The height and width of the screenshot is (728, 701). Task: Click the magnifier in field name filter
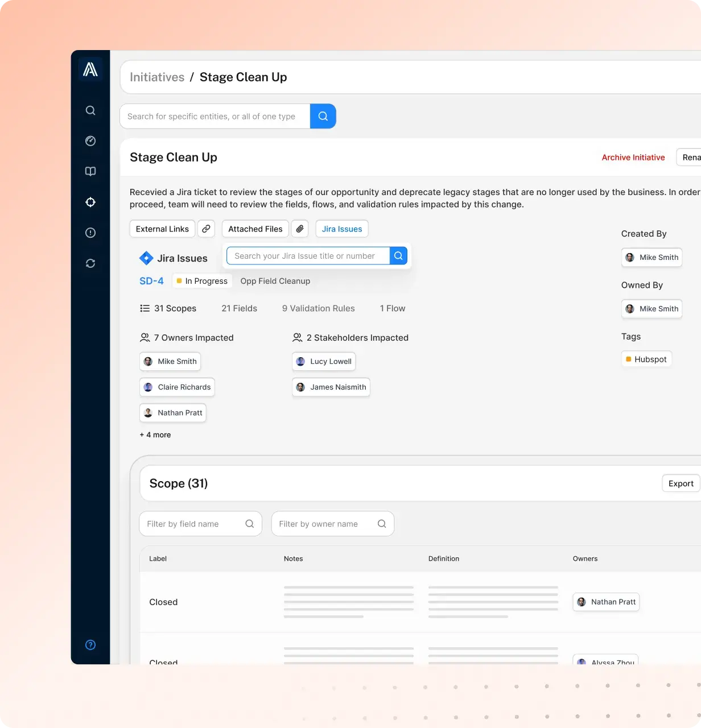point(249,524)
